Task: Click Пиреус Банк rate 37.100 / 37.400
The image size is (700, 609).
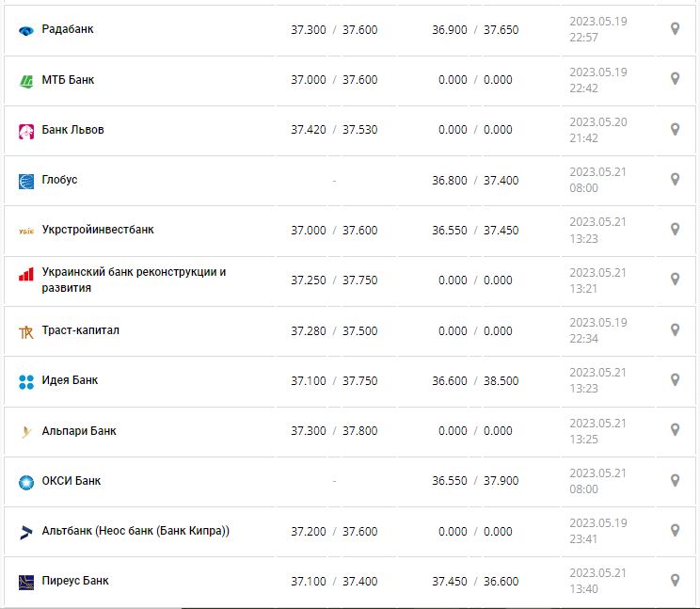Action: point(334,581)
